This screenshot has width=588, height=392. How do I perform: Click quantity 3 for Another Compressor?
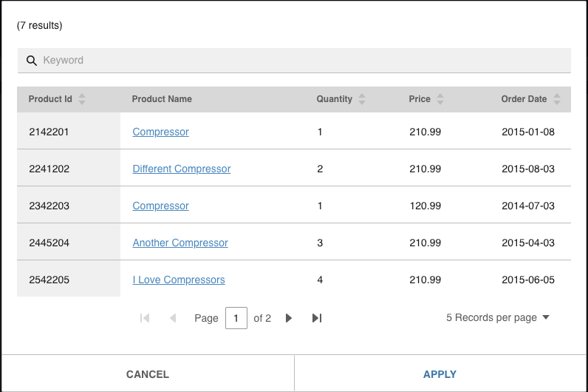click(x=320, y=243)
